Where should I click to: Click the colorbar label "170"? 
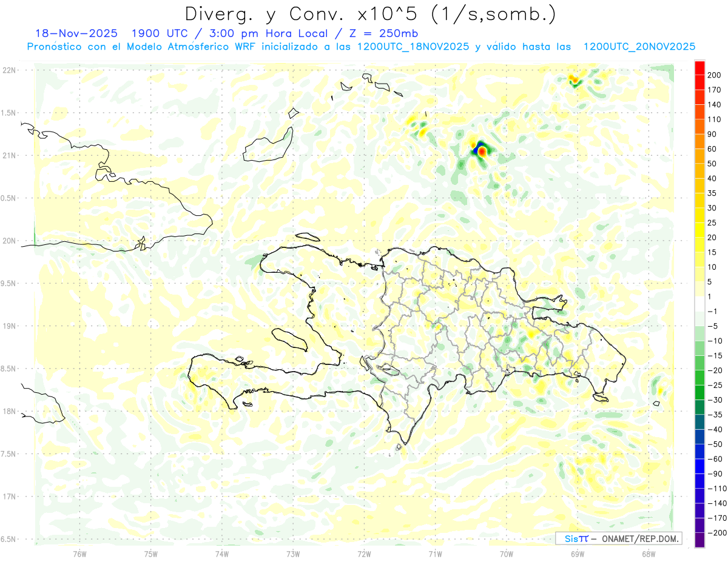[x=715, y=90]
